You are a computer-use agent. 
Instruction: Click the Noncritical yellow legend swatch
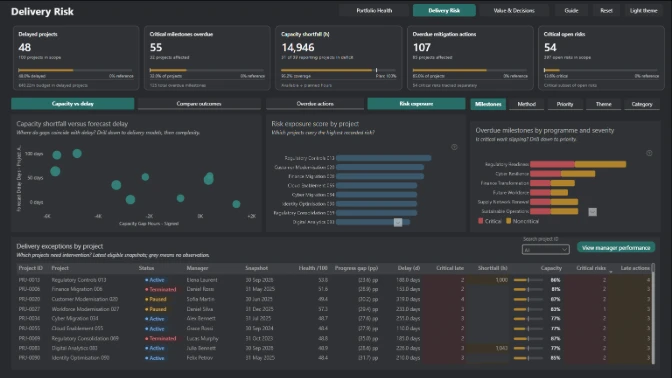509,221
